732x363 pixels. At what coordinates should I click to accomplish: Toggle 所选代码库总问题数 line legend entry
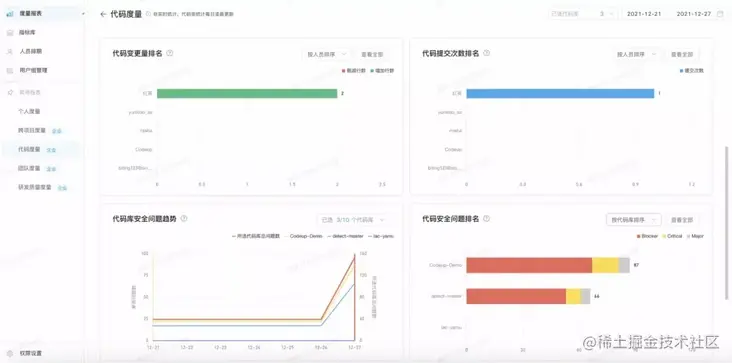(x=256, y=236)
